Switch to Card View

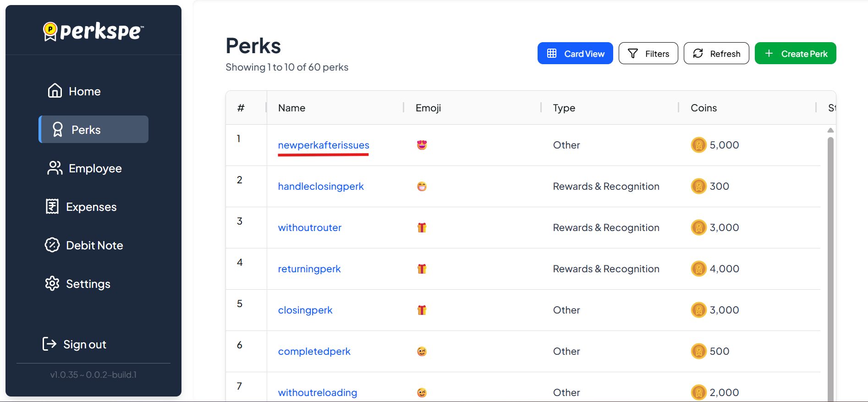point(575,54)
